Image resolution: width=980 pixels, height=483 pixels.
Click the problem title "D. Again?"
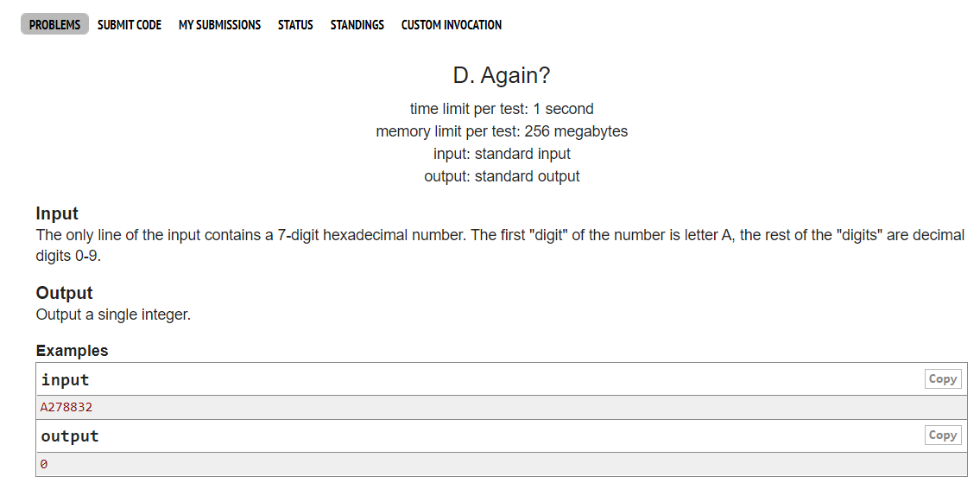502,76
